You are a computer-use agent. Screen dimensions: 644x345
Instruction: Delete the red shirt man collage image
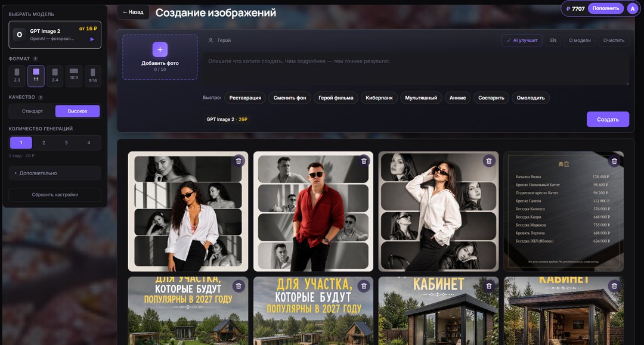click(x=364, y=161)
